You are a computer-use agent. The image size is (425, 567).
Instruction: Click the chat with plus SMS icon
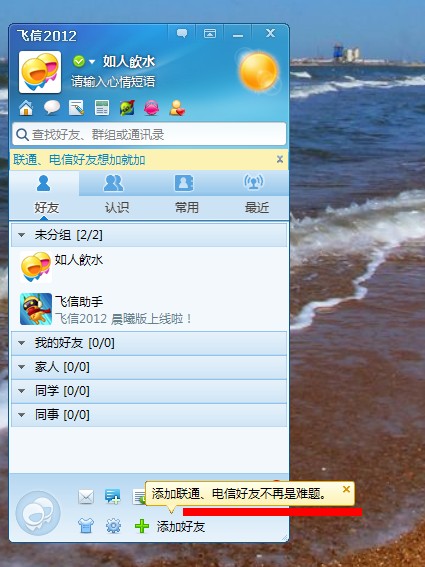point(113,496)
